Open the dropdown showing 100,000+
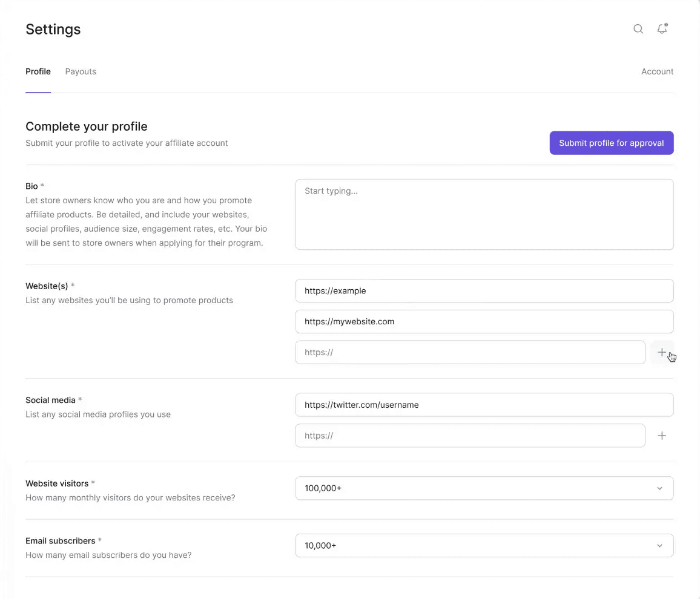The height and width of the screenshot is (599, 700). [472, 488]
